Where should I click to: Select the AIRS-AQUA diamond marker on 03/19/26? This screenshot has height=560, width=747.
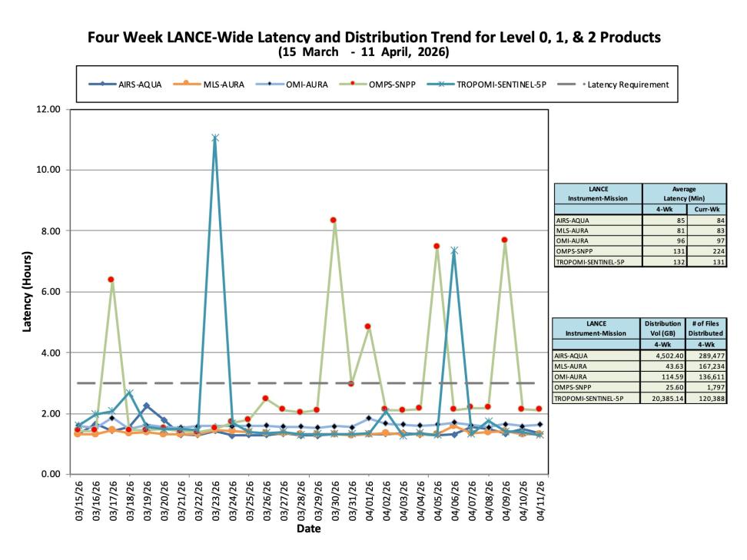tap(147, 406)
